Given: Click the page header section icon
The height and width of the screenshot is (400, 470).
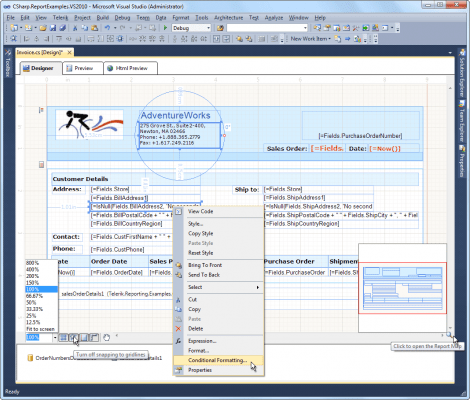Looking at the screenshot, I should click(x=41, y=110).
